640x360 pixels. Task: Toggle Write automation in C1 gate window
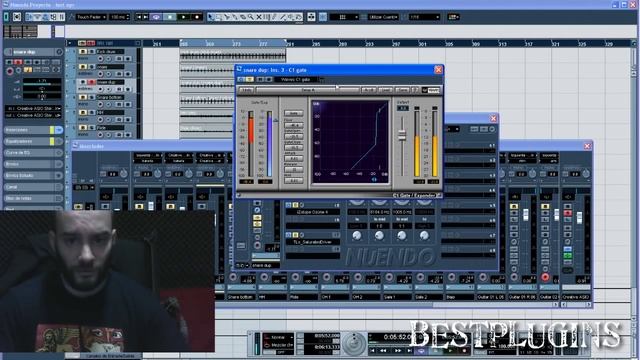[268, 80]
